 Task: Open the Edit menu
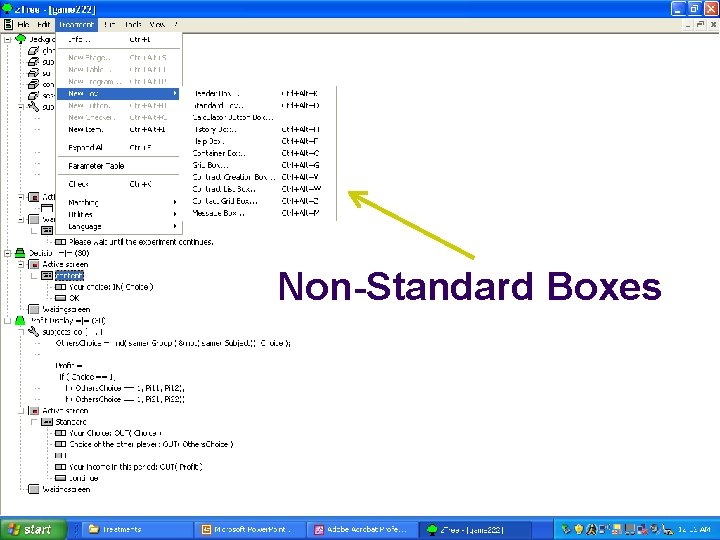44,24
